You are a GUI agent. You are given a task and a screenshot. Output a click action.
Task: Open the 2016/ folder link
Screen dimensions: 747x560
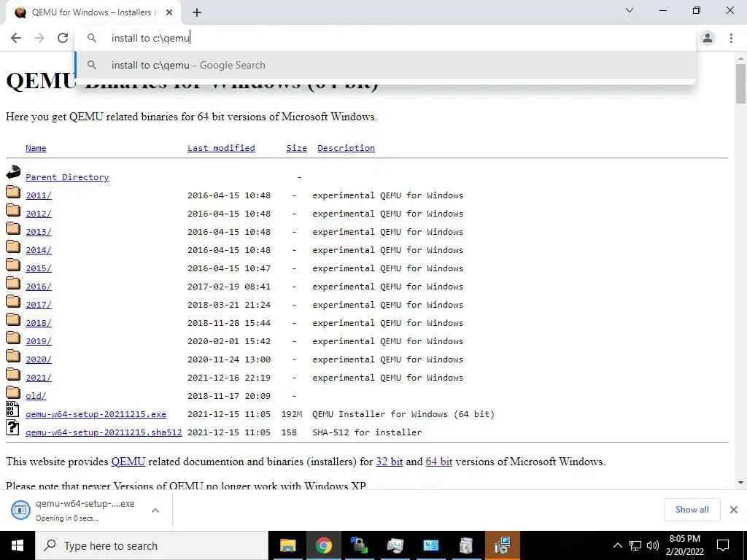point(39,286)
